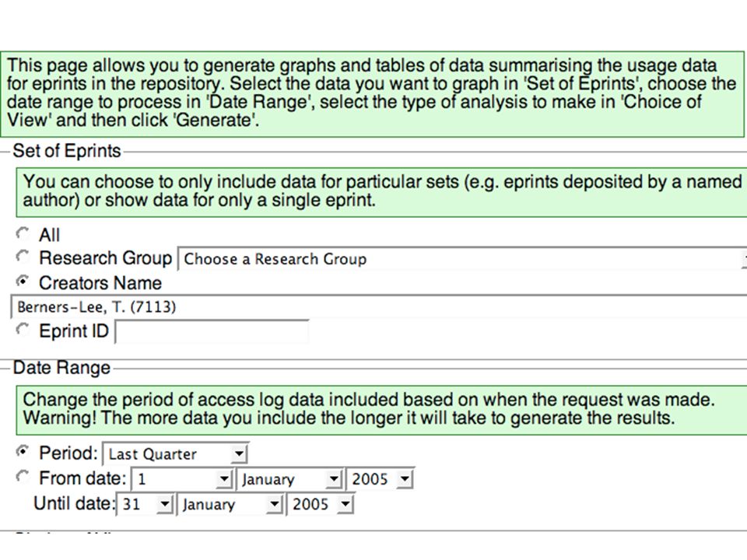Click the Date Range section heading
The image size is (747, 560).
pyautogui.click(x=61, y=368)
